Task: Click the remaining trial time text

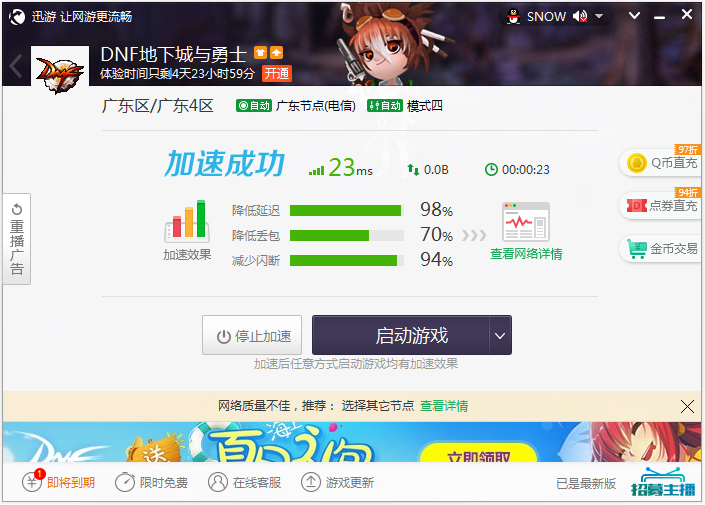Action: tap(177, 73)
